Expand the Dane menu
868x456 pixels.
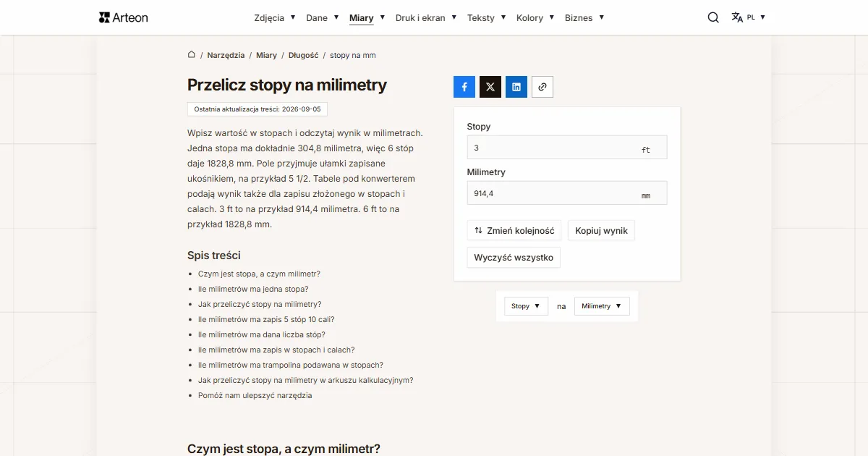(323, 17)
